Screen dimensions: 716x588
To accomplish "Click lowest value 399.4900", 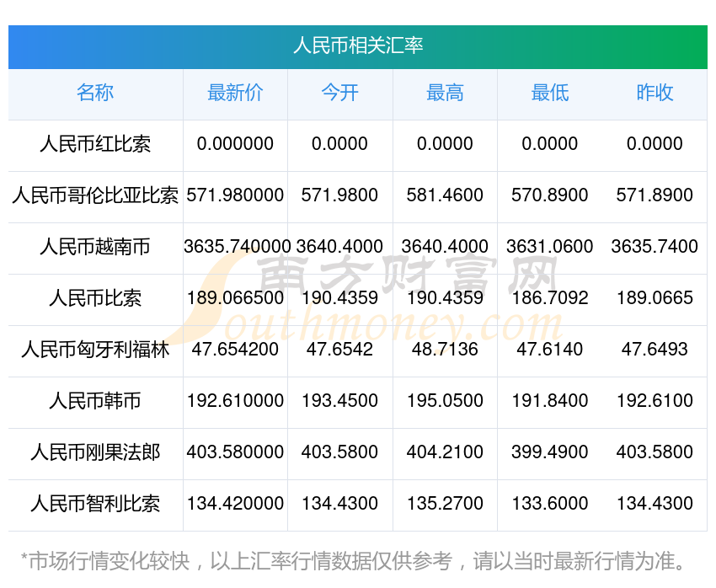I will pos(550,452).
